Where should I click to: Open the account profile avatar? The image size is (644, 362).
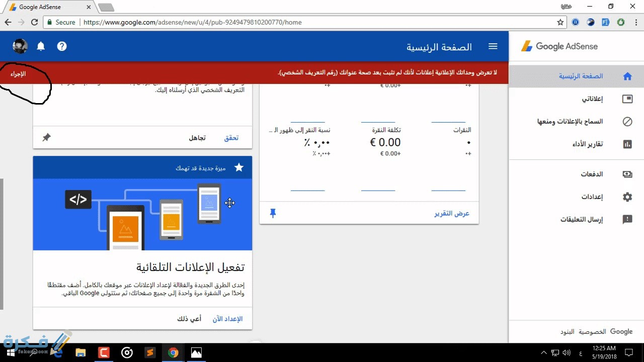(20, 46)
